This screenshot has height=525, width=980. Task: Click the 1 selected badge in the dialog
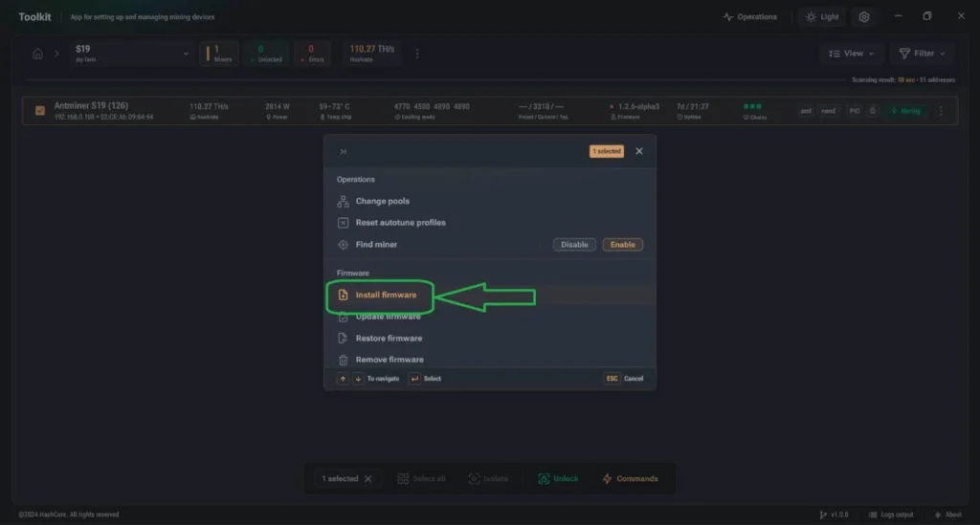pyautogui.click(x=606, y=151)
